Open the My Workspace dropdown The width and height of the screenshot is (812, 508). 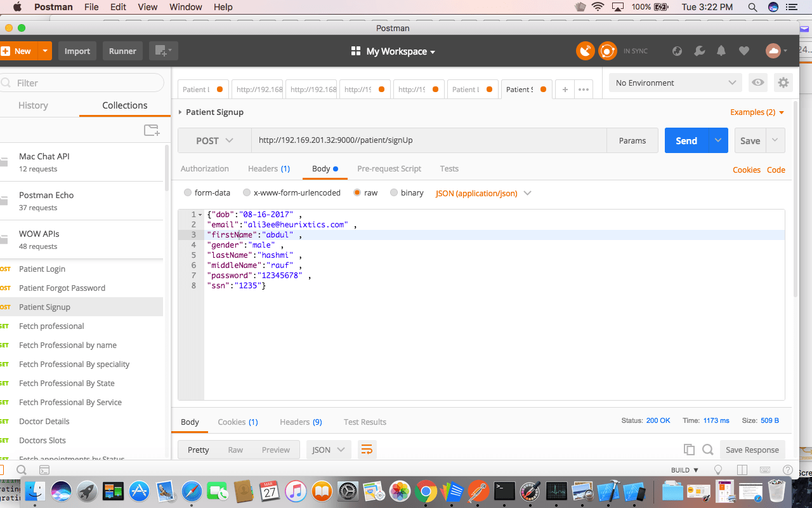[393, 51]
